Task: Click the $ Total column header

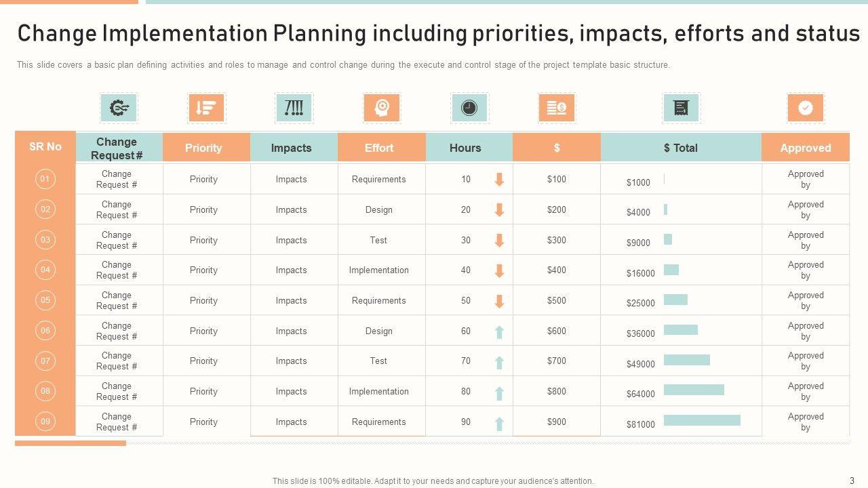Action: pyautogui.click(x=681, y=148)
